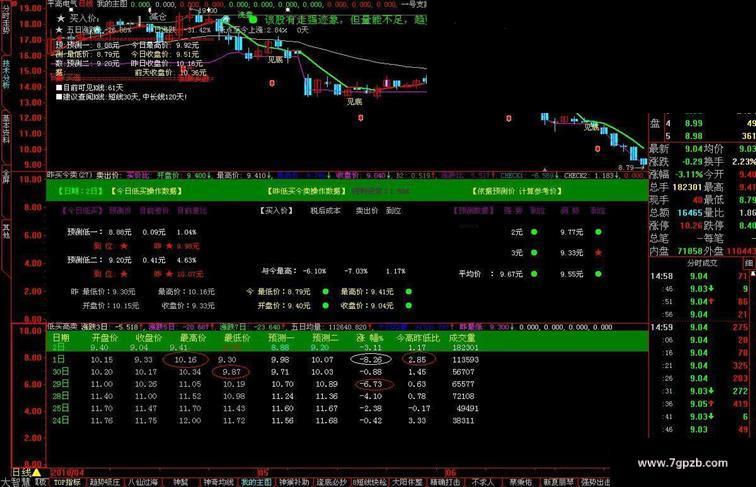The width and height of the screenshot is (756, 487).
Task: Click the 见底 label near the 13.00 level
Action: click(x=354, y=102)
